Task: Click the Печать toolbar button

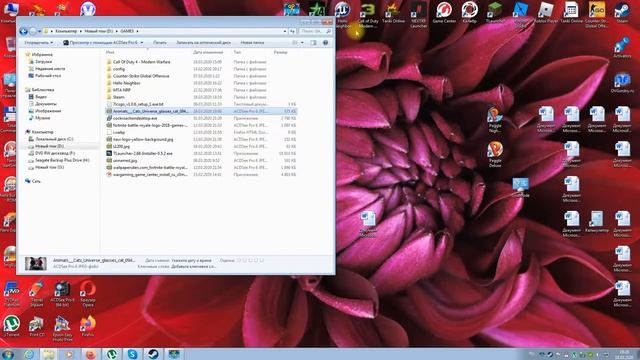Action: click(x=160, y=42)
